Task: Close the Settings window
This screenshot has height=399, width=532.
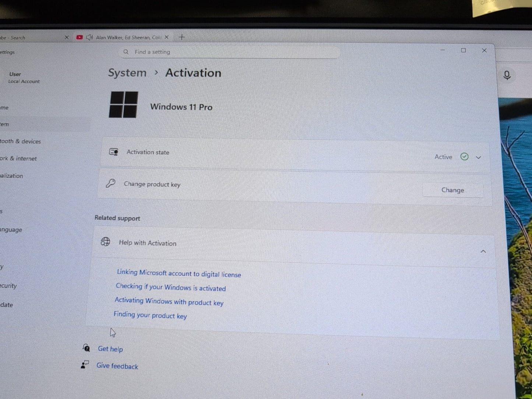Action: click(484, 50)
